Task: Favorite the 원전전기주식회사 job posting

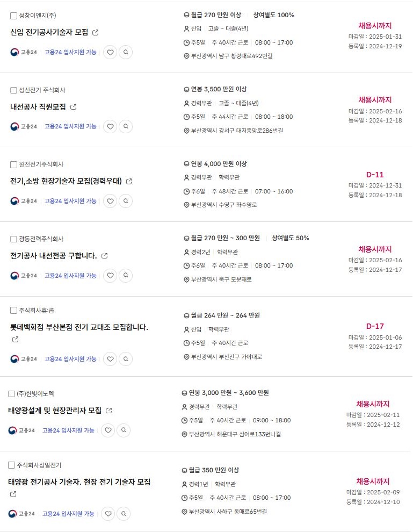Action: pos(110,201)
